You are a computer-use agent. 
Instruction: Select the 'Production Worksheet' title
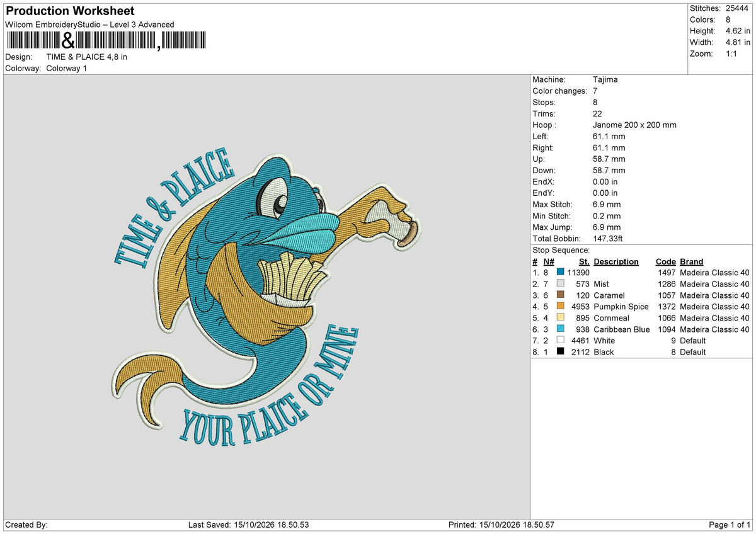pos(70,11)
